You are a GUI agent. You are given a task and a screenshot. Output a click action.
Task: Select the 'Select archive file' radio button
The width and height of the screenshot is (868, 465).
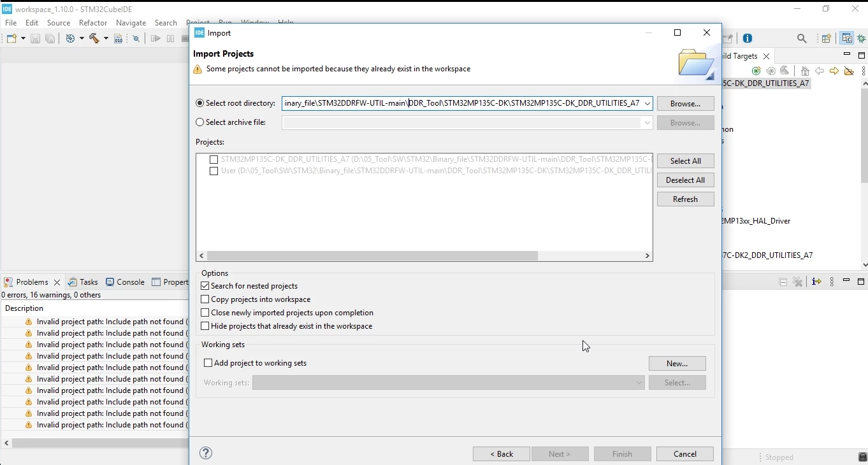200,122
